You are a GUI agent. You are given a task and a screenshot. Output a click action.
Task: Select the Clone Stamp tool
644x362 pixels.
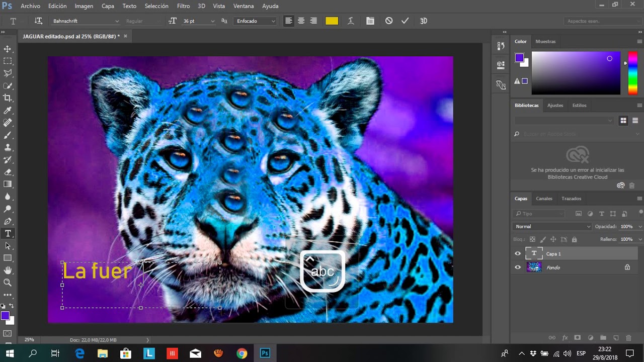coord(8,147)
